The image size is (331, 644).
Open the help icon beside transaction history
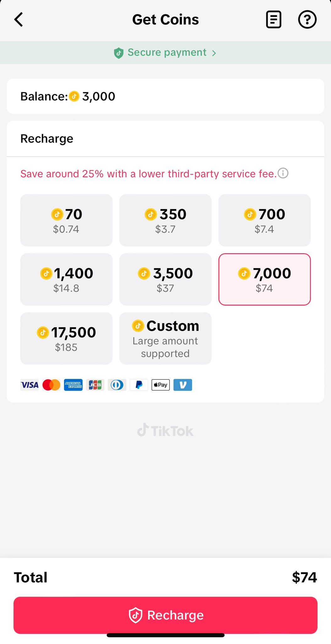[x=307, y=19]
